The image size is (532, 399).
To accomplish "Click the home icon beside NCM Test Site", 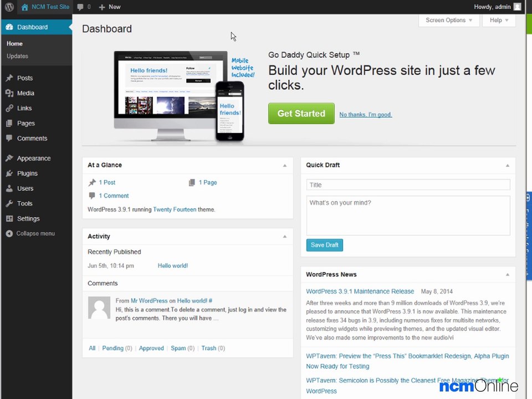I will pyautogui.click(x=24, y=7).
